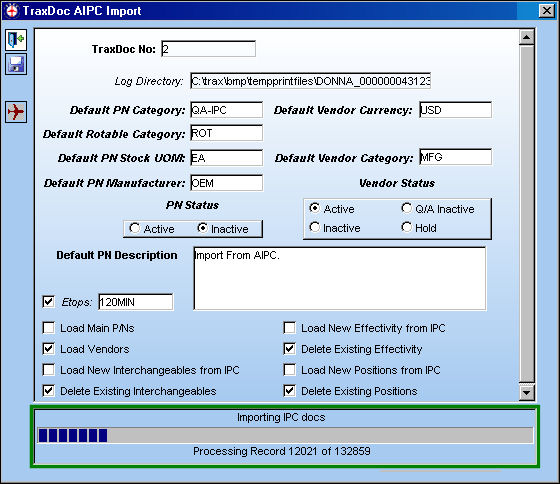Select Vendor Status Active radio button
Viewport: 560px width, 484px height.
coord(314,208)
